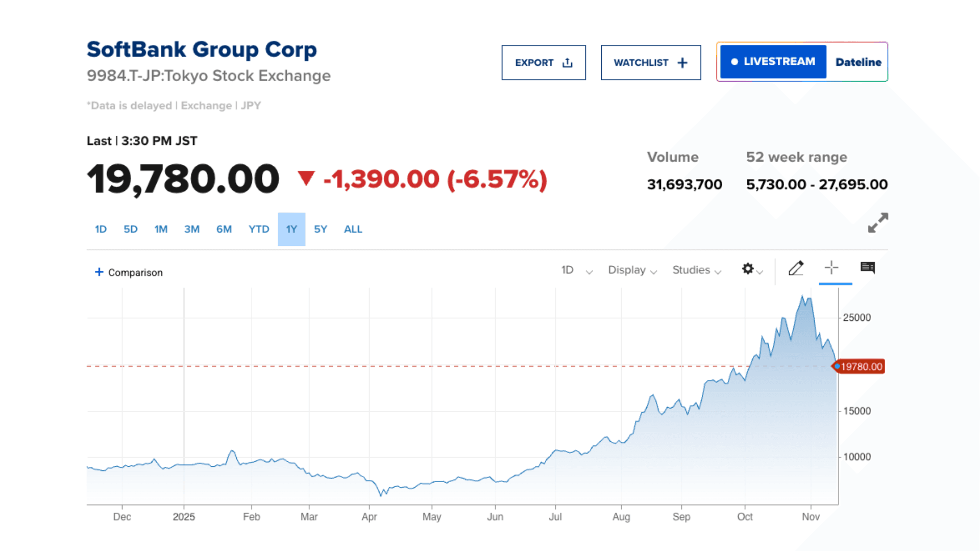Open the chart settings gear

click(747, 269)
